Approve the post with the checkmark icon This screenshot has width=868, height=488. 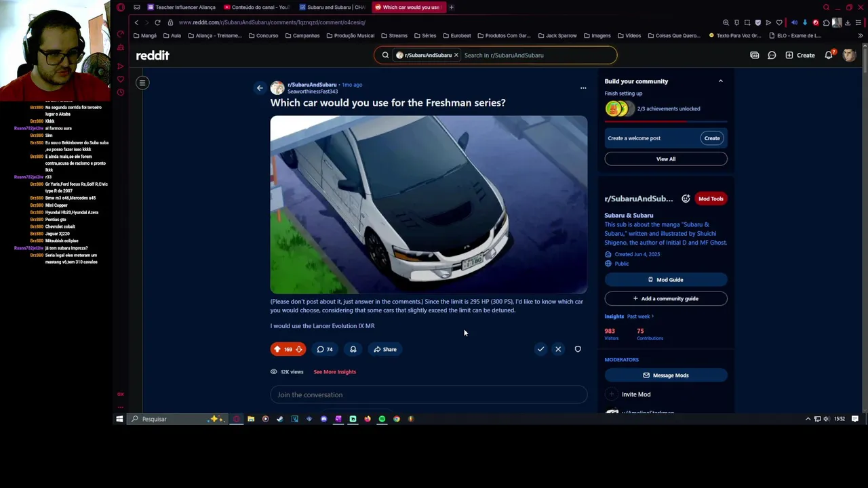540,349
